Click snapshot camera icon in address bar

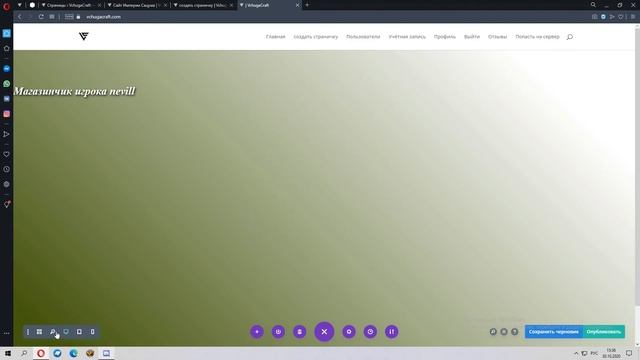click(x=594, y=17)
